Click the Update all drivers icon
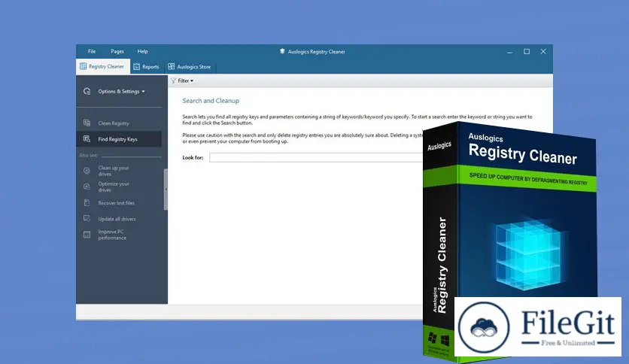Screen dimensions: 629x364 point(87,219)
